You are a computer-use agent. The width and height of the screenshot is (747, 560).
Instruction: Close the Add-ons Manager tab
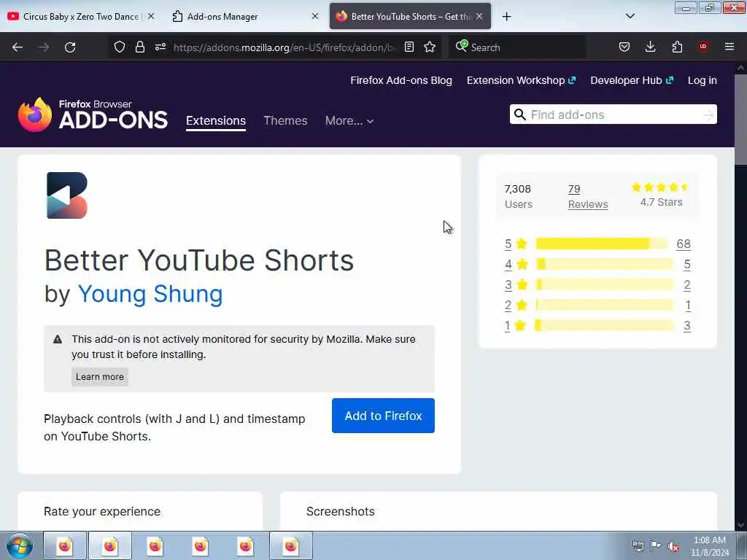pos(315,16)
